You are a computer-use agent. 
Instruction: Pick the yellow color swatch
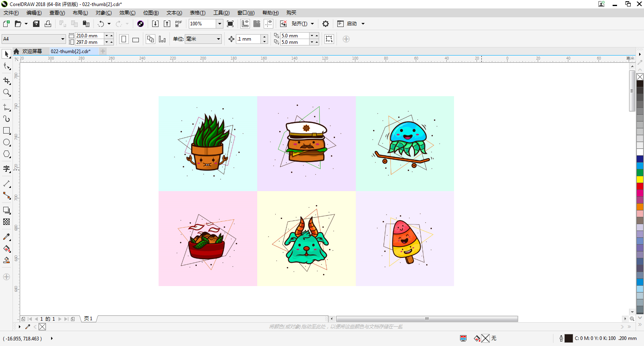640,179
